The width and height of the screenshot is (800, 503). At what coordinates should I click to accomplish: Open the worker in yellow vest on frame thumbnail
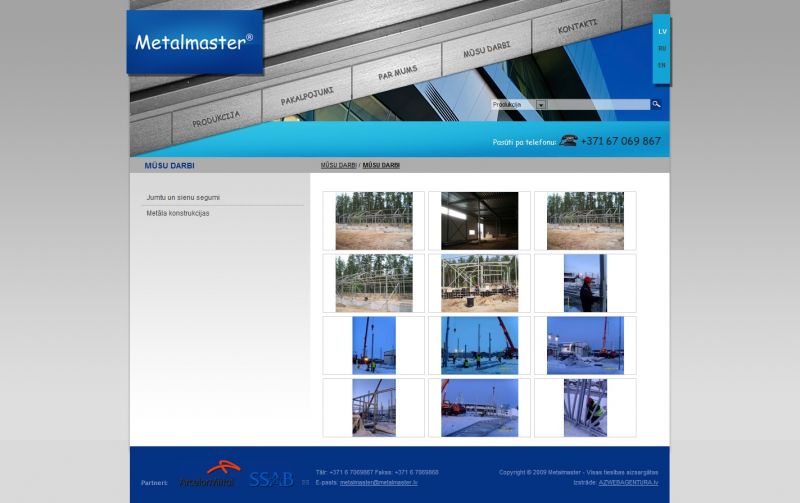click(x=585, y=408)
